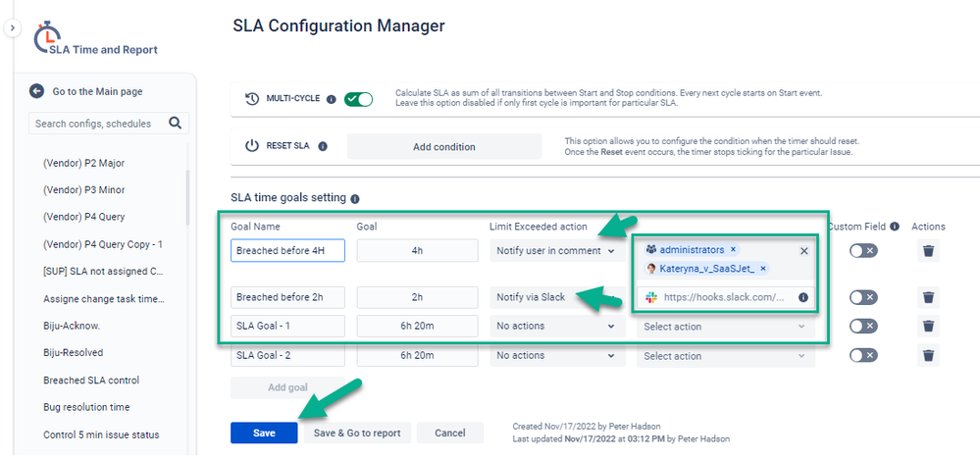Viewport: 980px width, 459px height.
Task: Open Bug resolution time config
Action: (x=86, y=407)
